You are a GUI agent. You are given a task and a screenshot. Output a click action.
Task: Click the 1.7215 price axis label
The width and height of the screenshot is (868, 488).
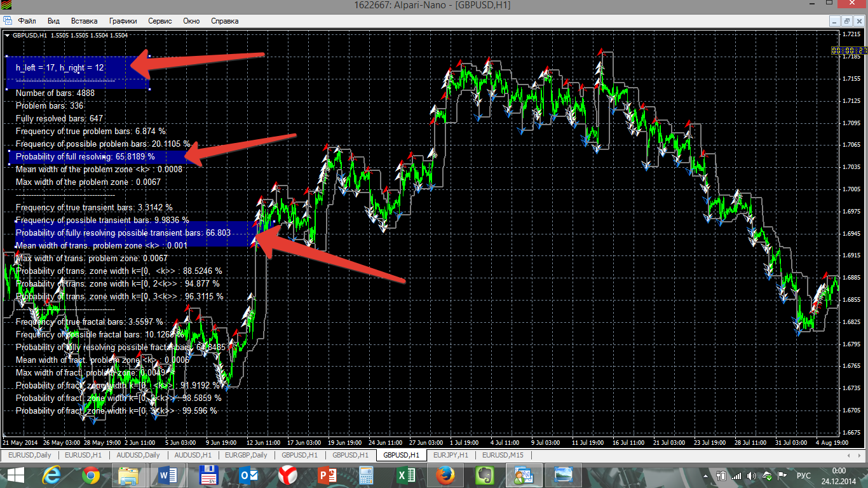852,34
